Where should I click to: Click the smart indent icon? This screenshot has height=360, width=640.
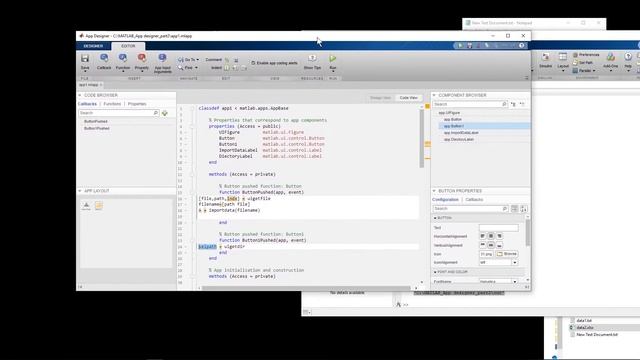coord(227,68)
